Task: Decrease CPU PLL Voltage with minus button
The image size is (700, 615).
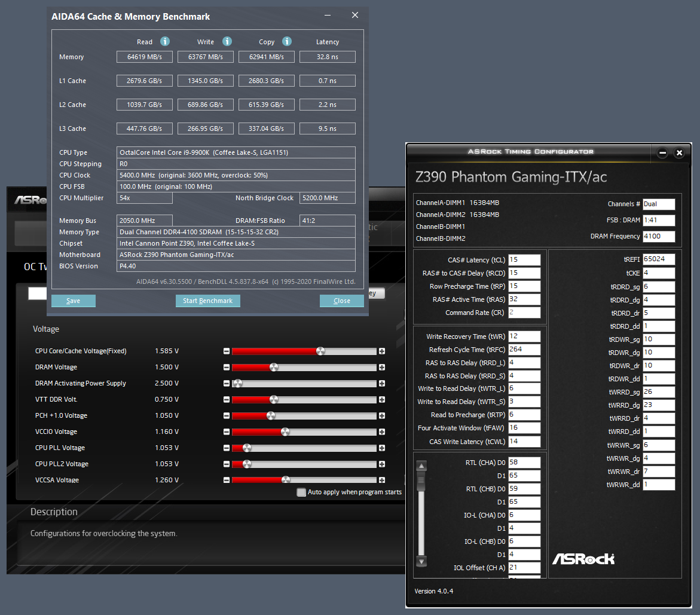Action: [x=227, y=448]
